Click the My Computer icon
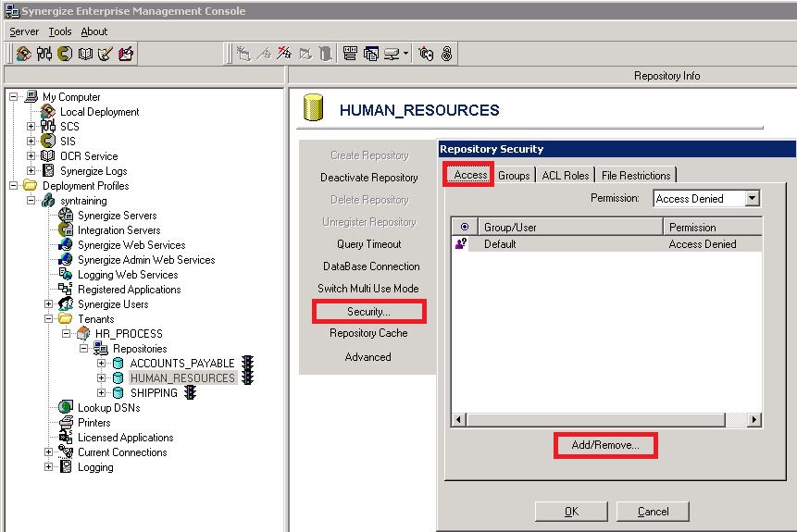The height and width of the screenshot is (532, 797). coord(31,96)
